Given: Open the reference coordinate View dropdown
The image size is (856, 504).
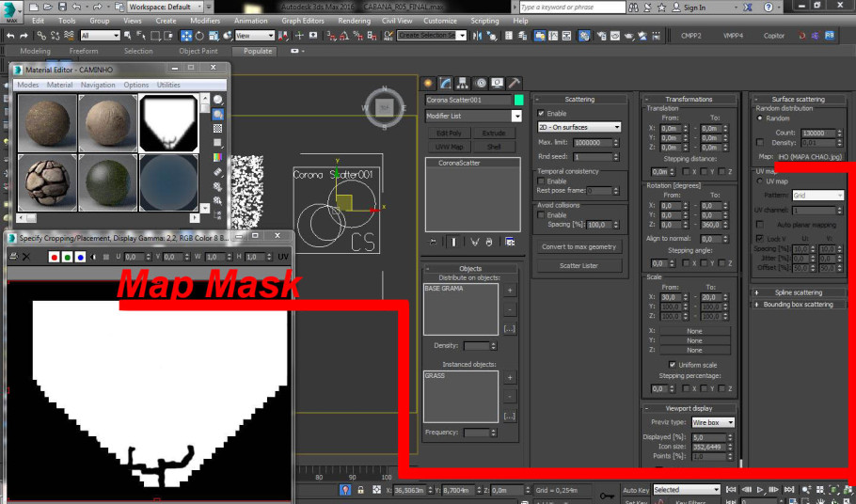Looking at the screenshot, I should tap(254, 36).
